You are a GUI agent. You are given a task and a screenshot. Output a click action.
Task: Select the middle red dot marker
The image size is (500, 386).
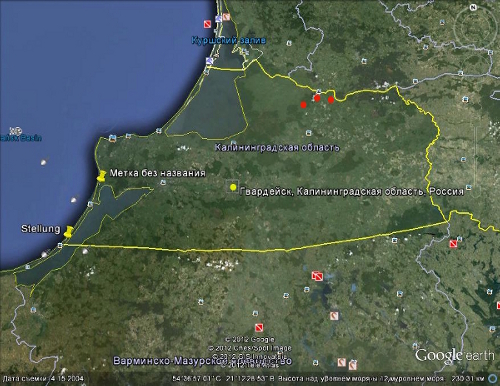tap(317, 98)
